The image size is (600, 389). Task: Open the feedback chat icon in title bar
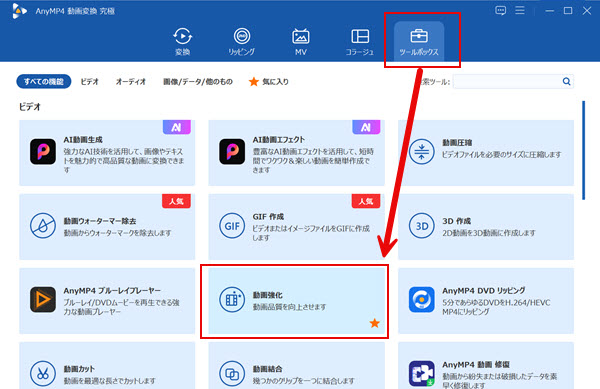(x=501, y=10)
